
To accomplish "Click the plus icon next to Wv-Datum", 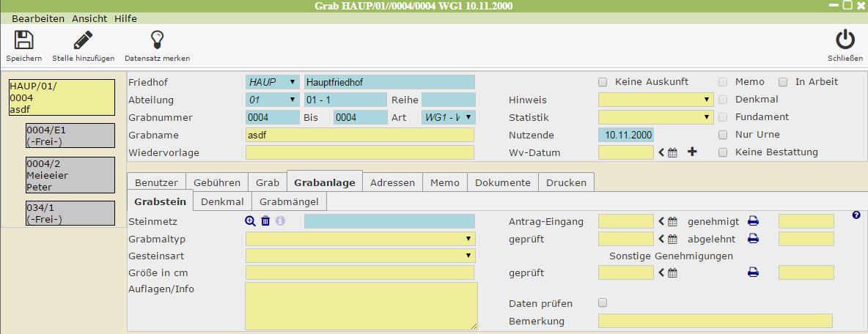I will click(x=692, y=152).
